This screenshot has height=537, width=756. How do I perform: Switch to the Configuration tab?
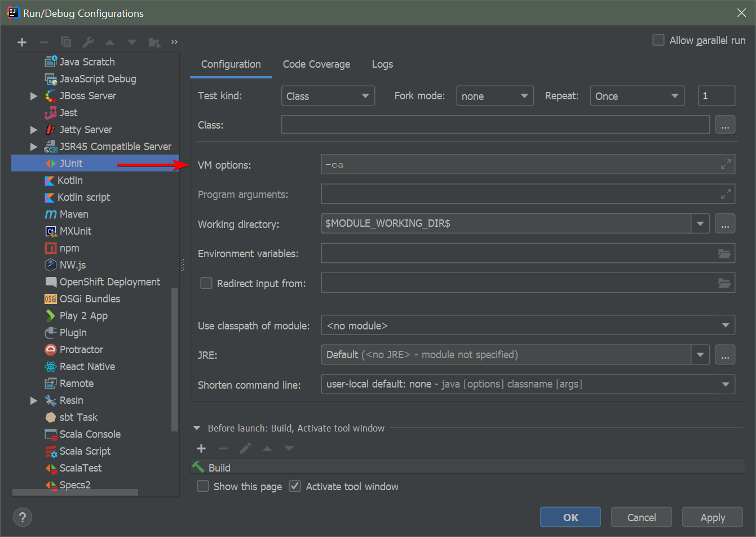[231, 64]
